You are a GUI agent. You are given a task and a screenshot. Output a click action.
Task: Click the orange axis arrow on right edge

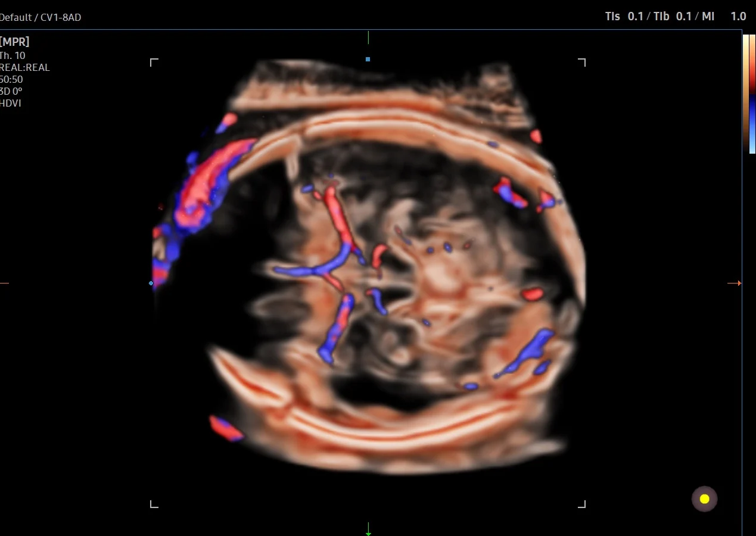(735, 283)
